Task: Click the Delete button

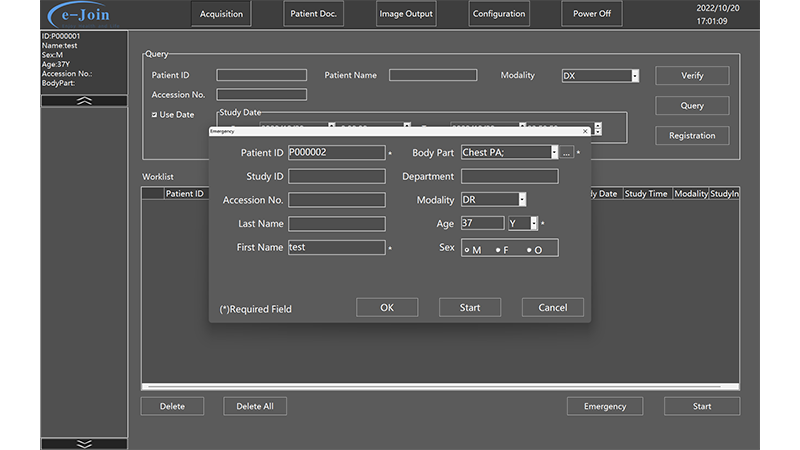Action: [x=172, y=407]
